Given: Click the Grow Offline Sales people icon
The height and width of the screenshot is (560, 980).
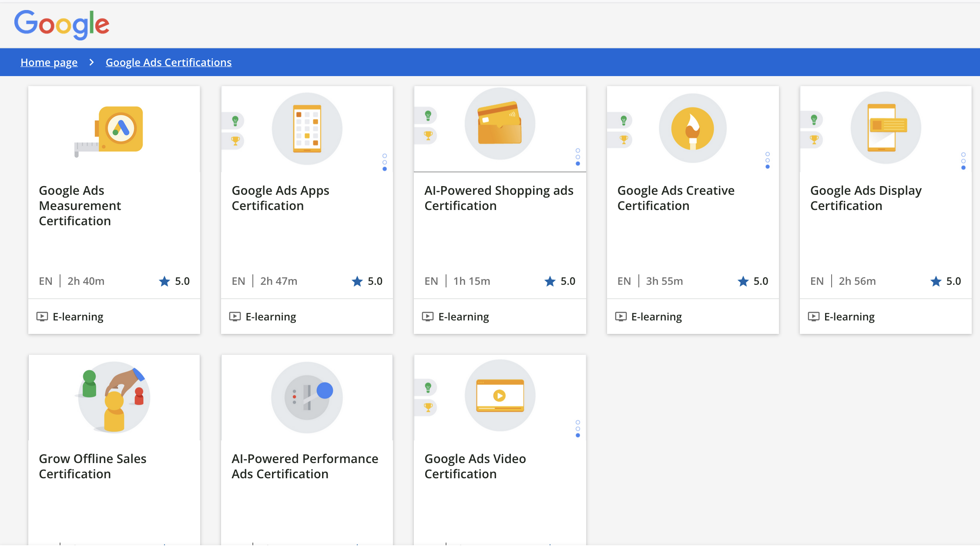Looking at the screenshot, I should point(114,397).
